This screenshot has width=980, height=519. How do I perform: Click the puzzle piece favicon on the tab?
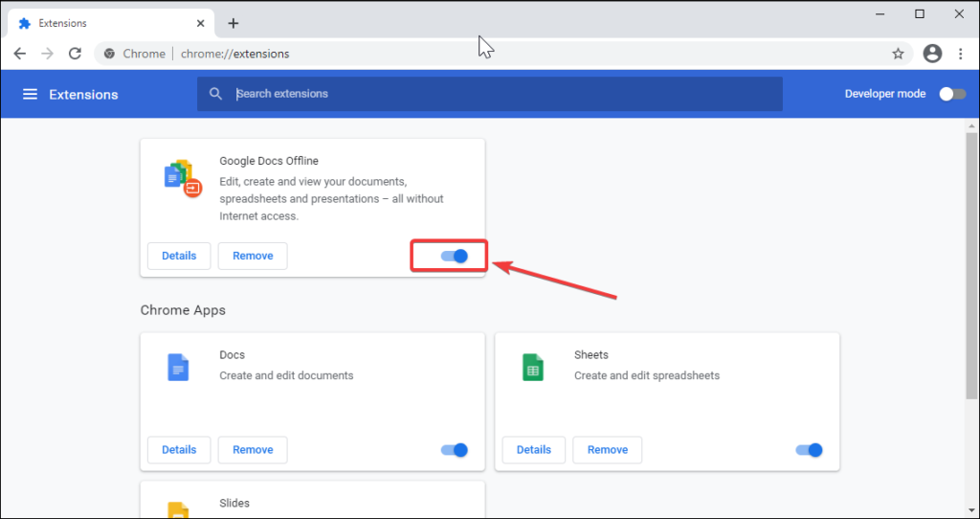click(24, 23)
